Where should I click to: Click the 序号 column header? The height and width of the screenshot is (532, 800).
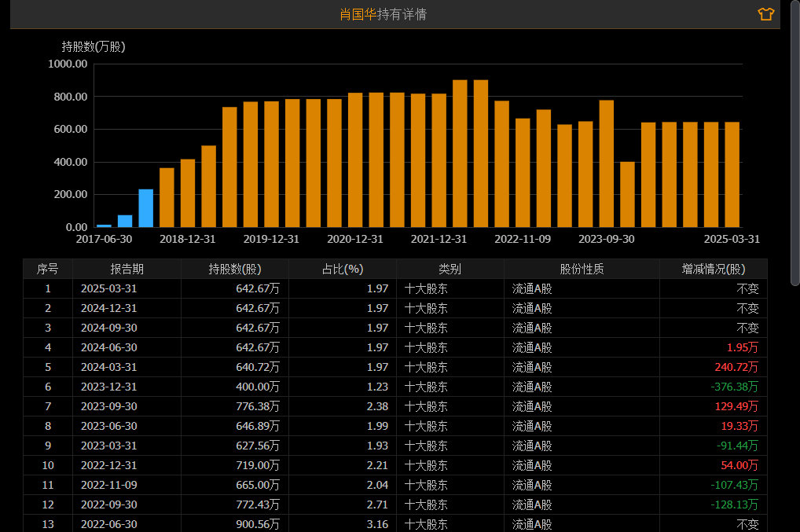47,269
